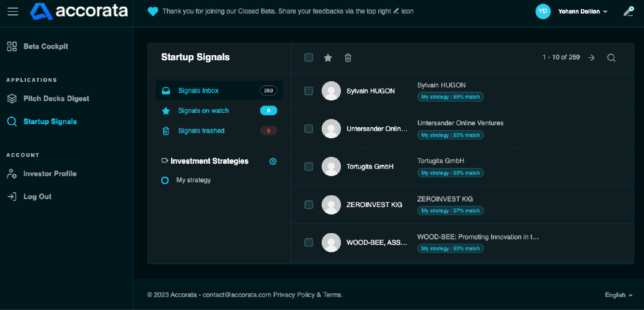Check the Sylvain HUGON row
Viewport: 644px width, 310px height.
tap(309, 91)
